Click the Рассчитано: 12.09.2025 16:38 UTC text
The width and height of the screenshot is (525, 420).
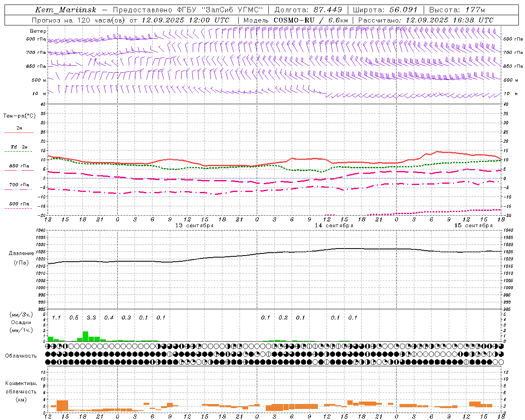coord(426,20)
